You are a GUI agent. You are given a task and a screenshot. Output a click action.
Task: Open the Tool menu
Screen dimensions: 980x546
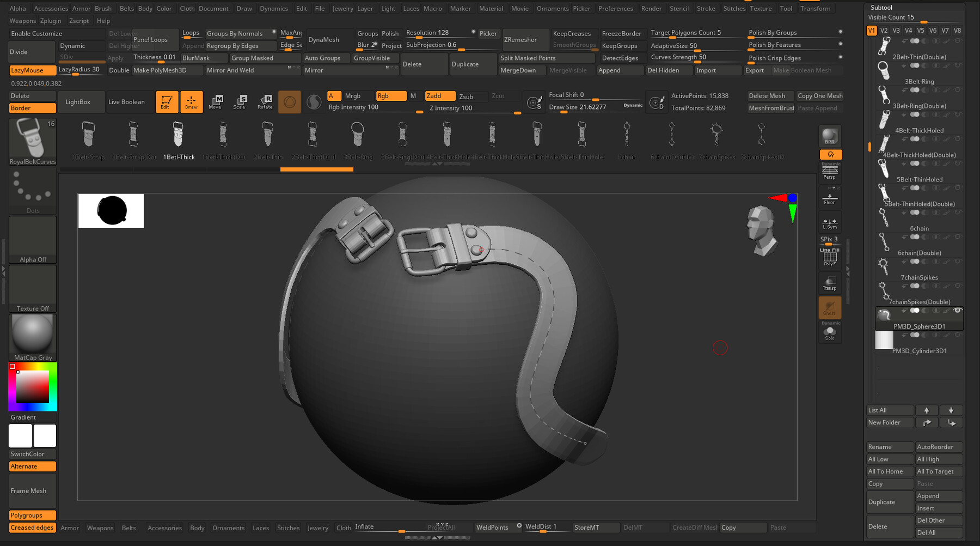pyautogui.click(x=786, y=8)
